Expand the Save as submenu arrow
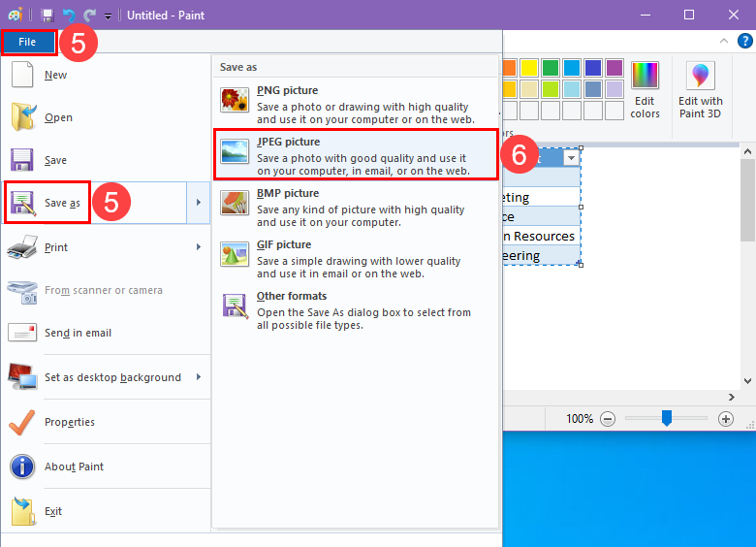 click(199, 203)
